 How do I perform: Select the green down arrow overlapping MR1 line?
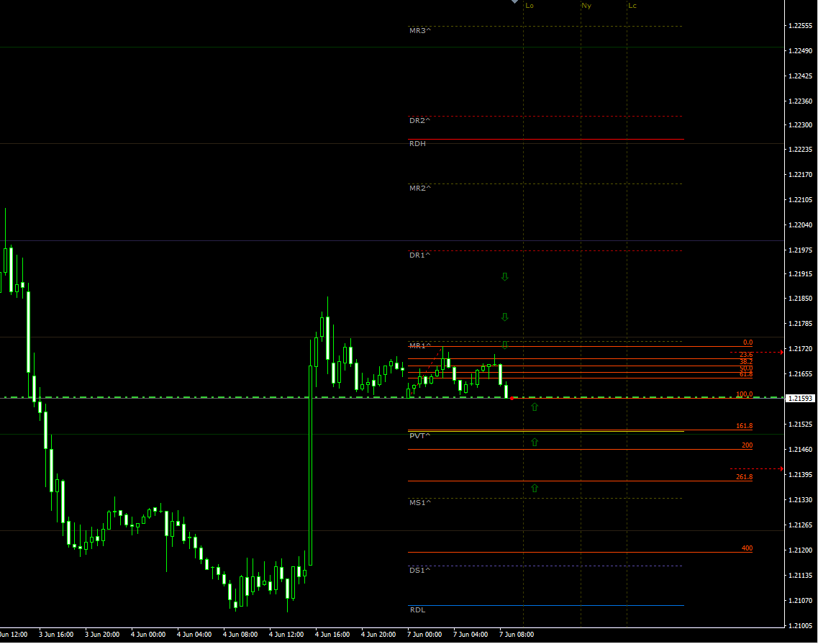coord(504,345)
